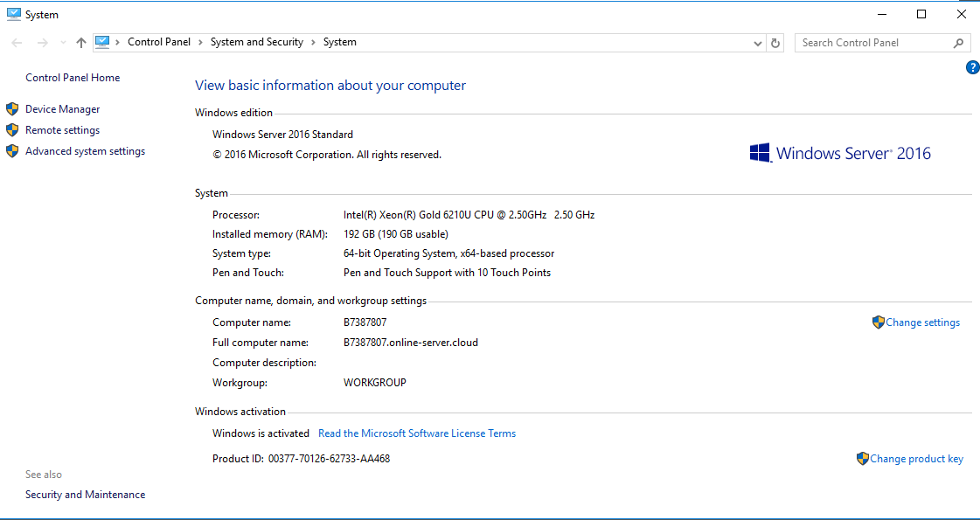Viewport: 980px width, 520px height.
Task: Click the Refresh button in the address bar
Action: (x=775, y=43)
